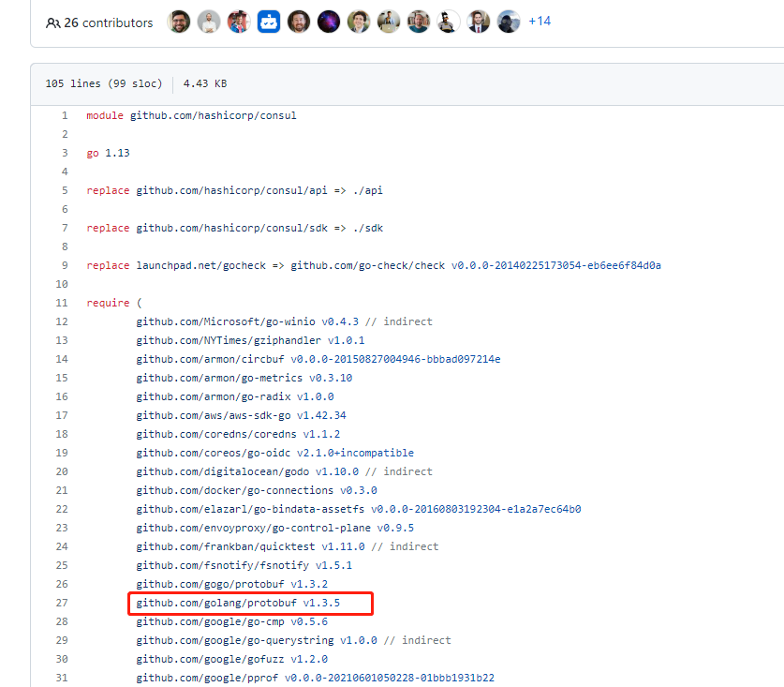The height and width of the screenshot is (687, 784).
Task: Click github.com/aws/aws-sdk-go v1.42.34 line
Action: click(x=241, y=416)
